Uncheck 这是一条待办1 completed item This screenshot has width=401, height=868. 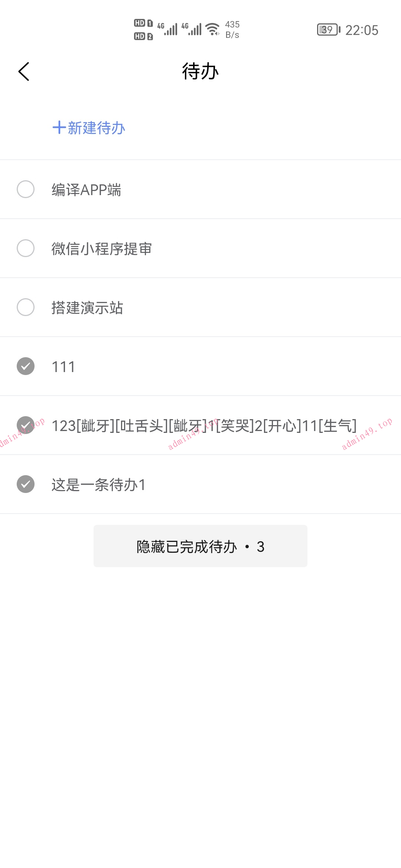(x=26, y=484)
